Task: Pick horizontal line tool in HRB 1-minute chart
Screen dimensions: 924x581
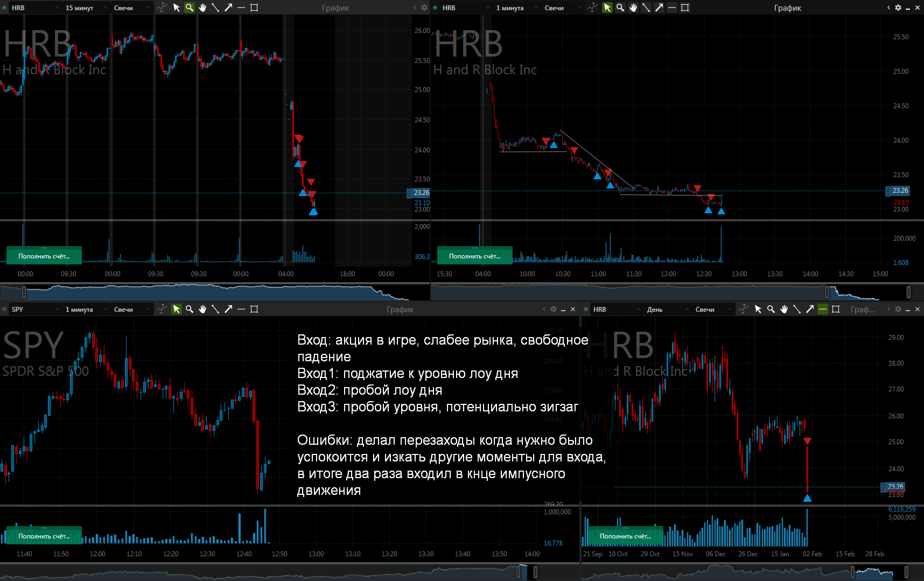Action: (672, 8)
